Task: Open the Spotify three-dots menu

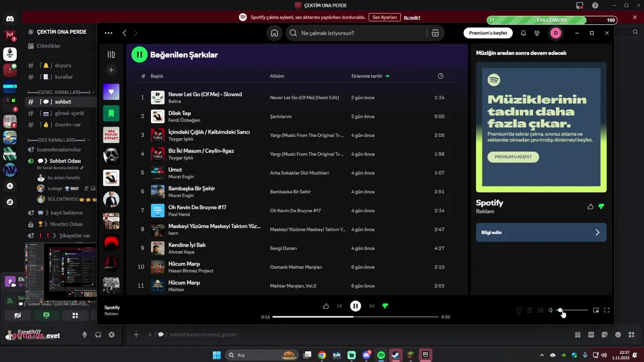Action: (108, 33)
